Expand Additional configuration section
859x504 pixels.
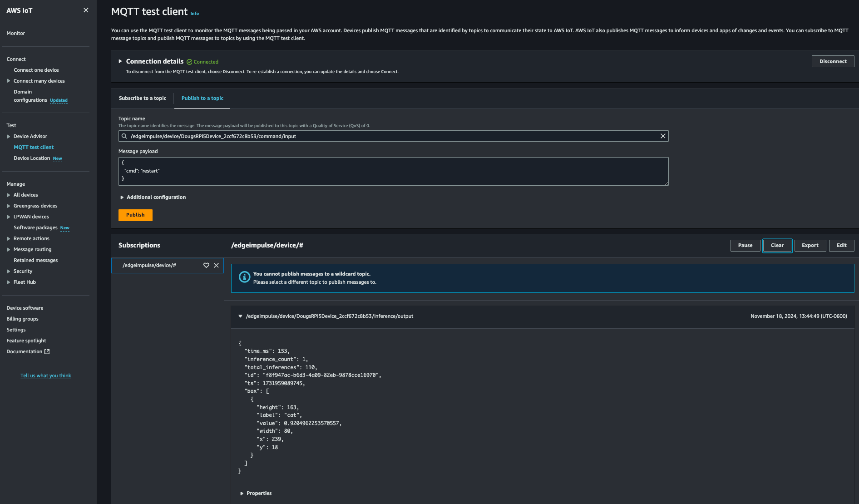click(x=122, y=197)
